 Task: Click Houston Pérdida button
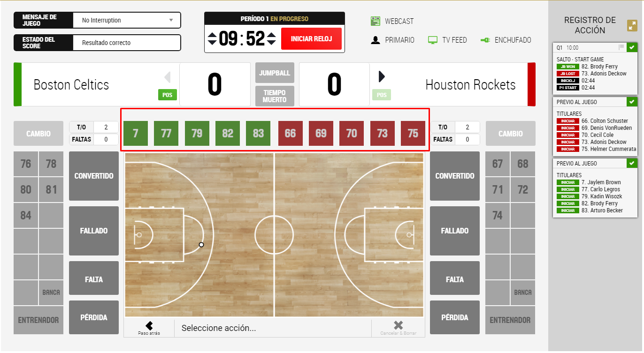tap(455, 317)
